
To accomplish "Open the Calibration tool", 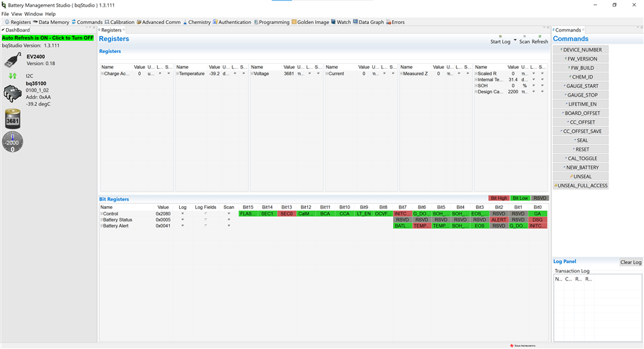I will coord(119,22).
